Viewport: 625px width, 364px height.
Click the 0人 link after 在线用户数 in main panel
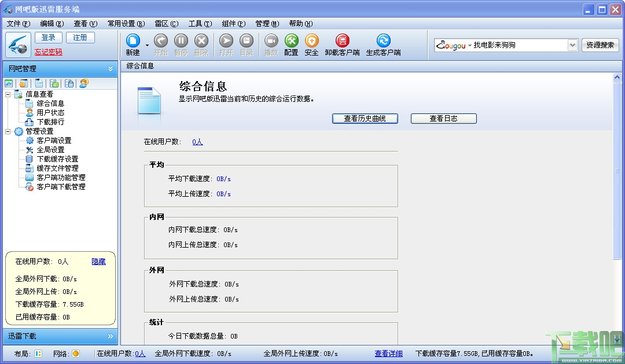197,142
